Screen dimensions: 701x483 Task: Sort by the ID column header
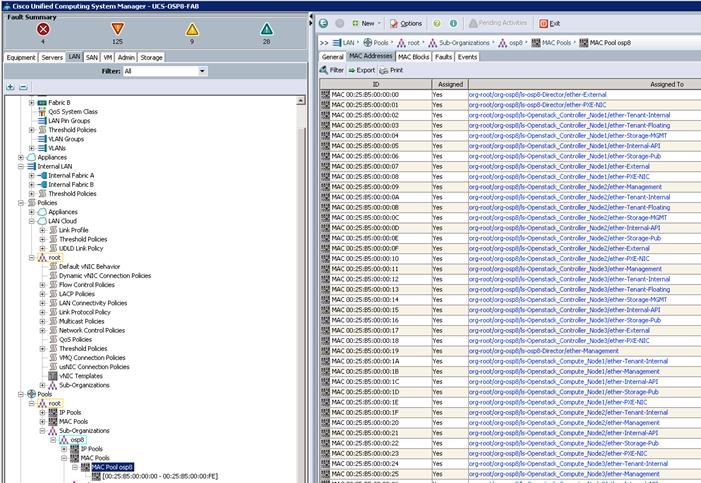(x=376, y=84)
